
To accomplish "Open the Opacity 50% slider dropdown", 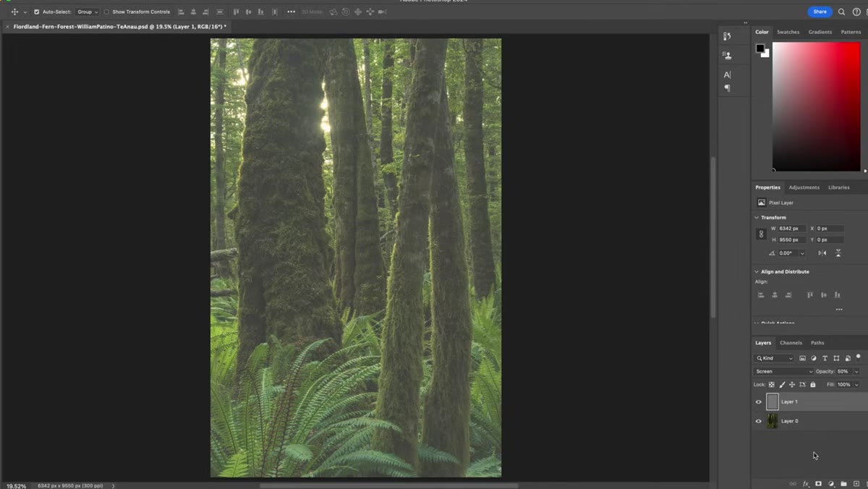I will (x=856, y=371).
